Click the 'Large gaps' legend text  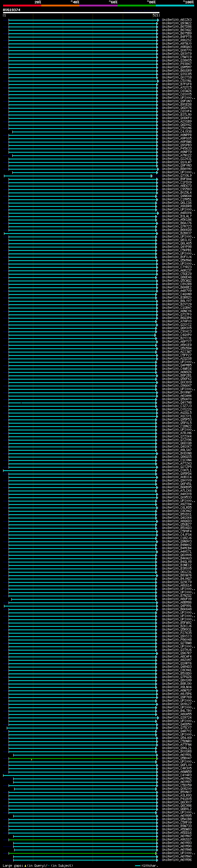click(13, 865)
